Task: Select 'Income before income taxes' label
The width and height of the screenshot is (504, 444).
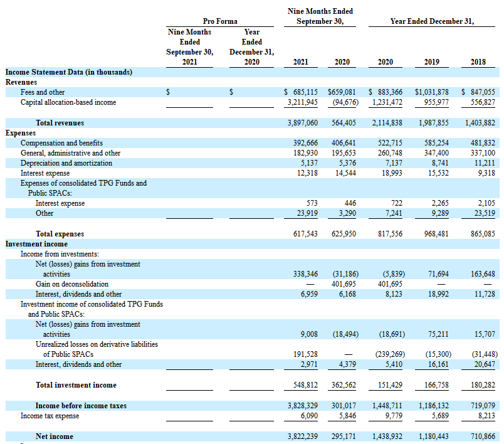Action: coord(81,406)
